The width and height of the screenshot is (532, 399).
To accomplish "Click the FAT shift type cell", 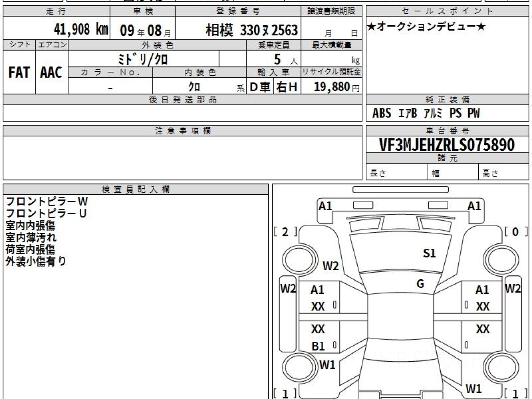I will [x=19, y=73].
